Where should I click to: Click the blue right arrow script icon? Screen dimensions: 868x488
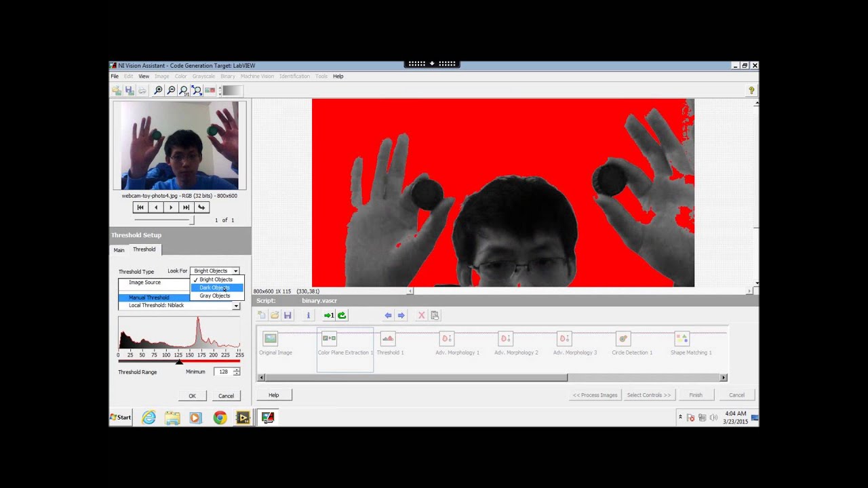pos(401,315)
